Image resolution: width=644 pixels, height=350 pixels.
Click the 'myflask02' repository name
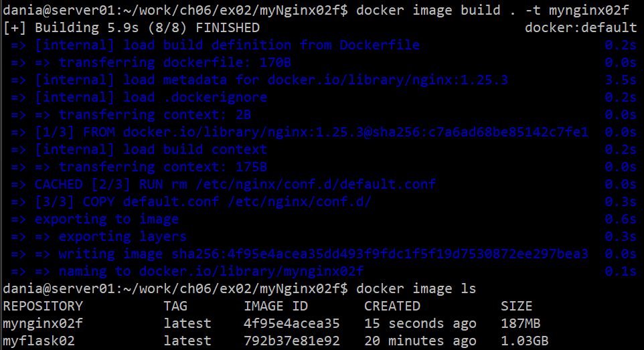click(39, 341)
